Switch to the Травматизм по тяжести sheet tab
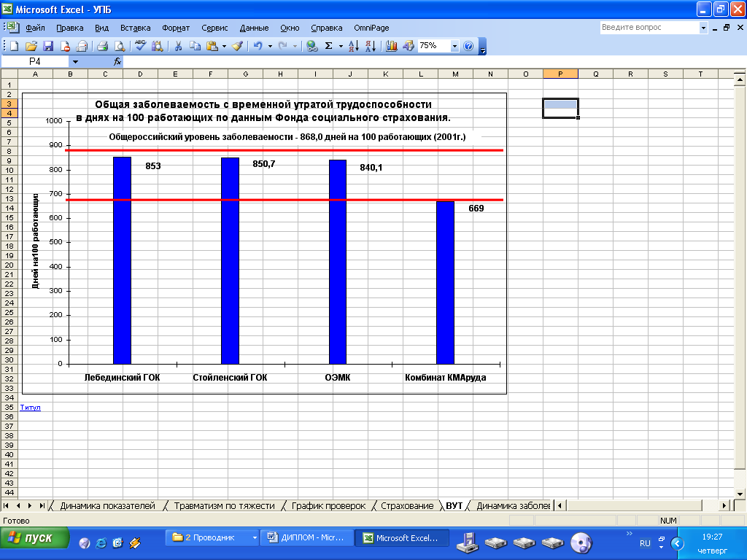Image resolution: width=747 pixels, height=560 pixels. (x=224, y=505)
